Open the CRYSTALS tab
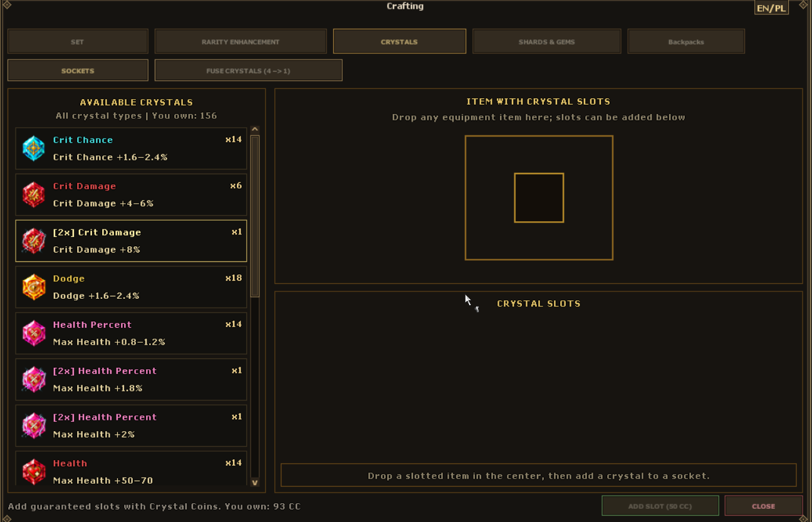Image resolution: width=812 pixels, height=522 pixels. 399,41
